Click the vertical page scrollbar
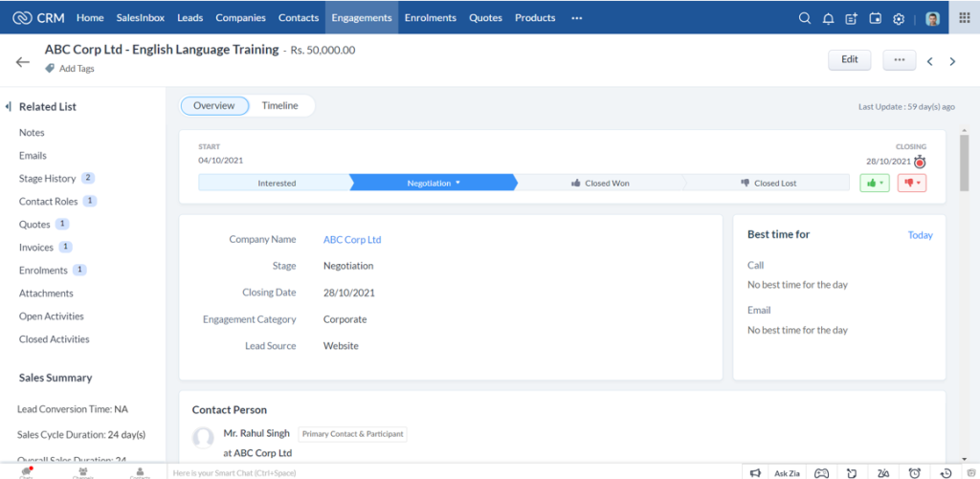Image resolution: width=980 pixels, height=479 pixels. coord(965,163)
